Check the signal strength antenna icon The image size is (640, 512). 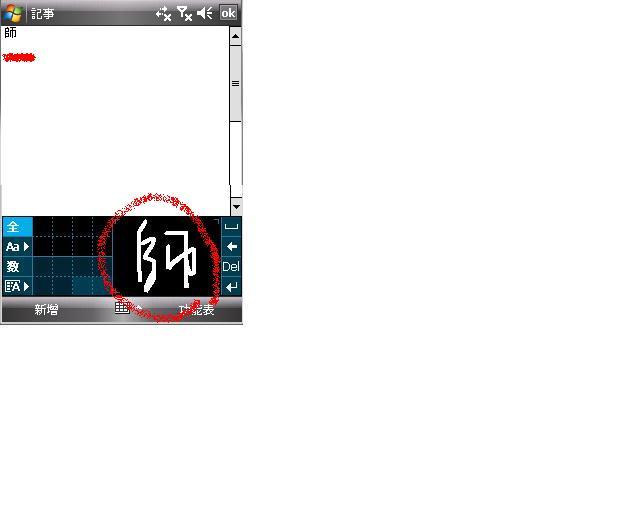click(185, 13)
